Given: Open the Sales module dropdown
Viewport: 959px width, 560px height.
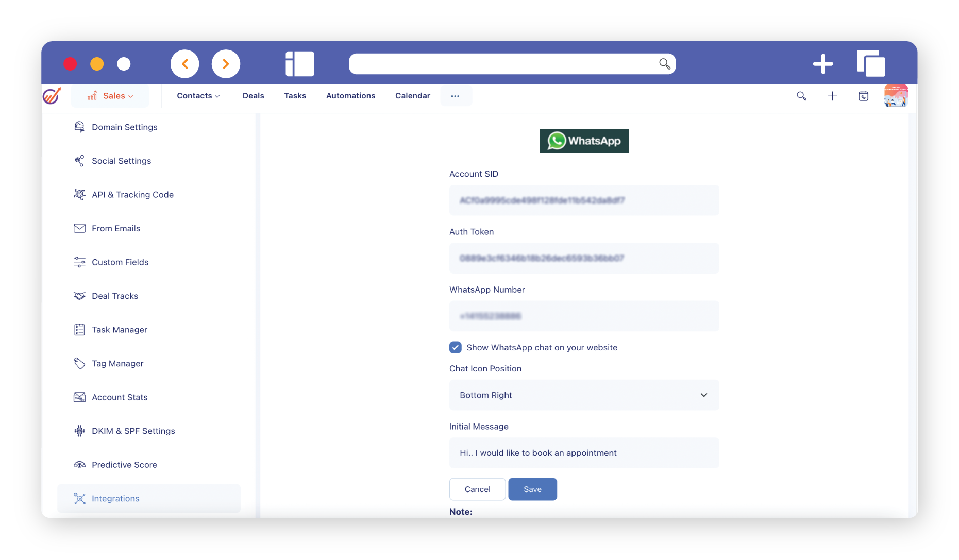Looking at the screenshot, I should 110,96.
